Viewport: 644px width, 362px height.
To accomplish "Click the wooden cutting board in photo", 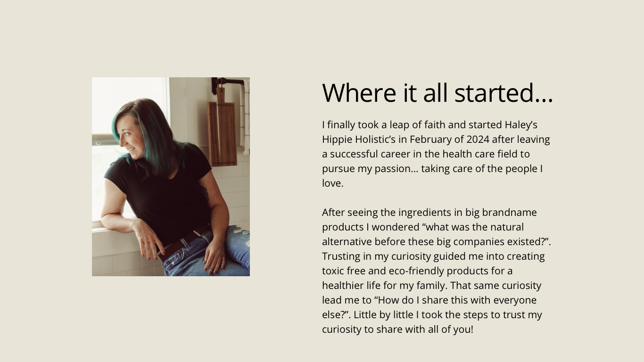I will tap(222, 133).
